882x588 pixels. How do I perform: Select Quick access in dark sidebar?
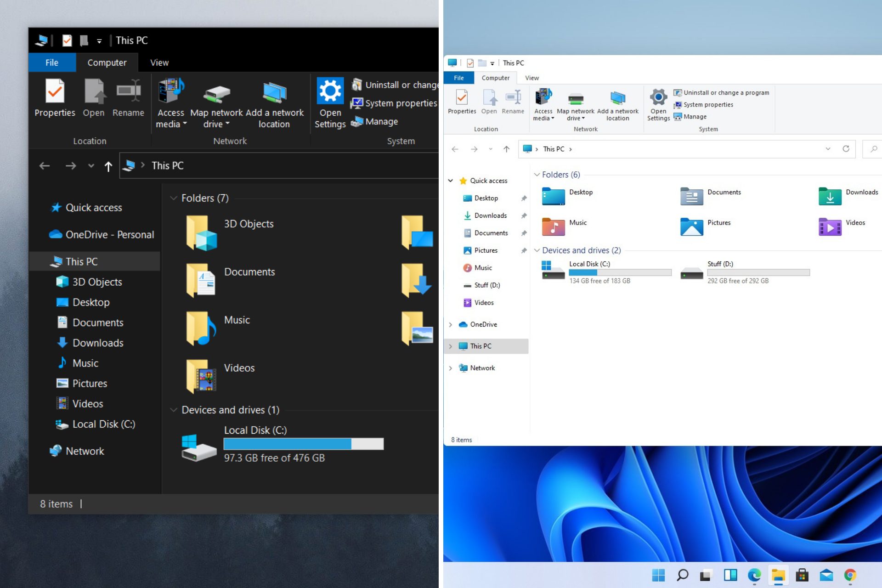pyautogui.click(x=86, y=208)
